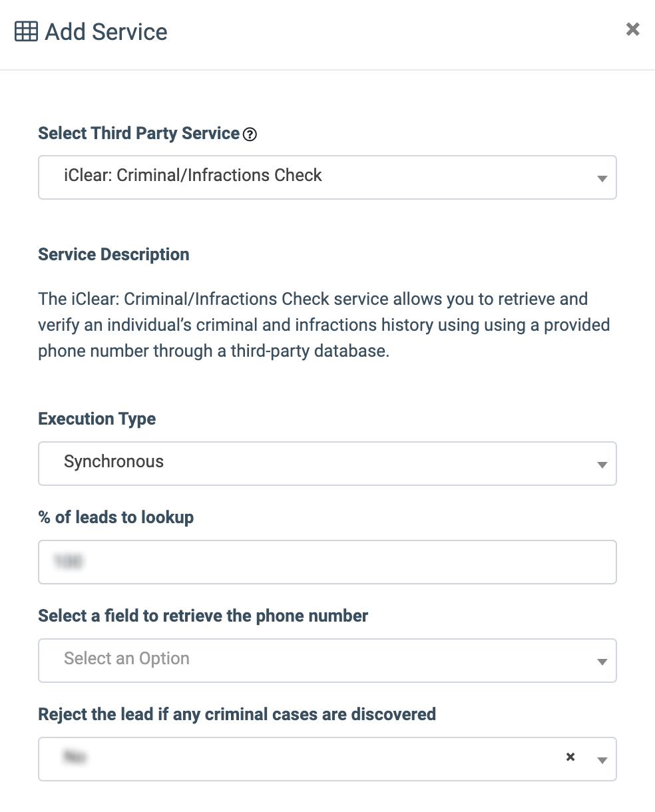Click the Execution Type dropdown caret
Image resolution: width=655 pixels, height=812 pixels.
[602, 465]
